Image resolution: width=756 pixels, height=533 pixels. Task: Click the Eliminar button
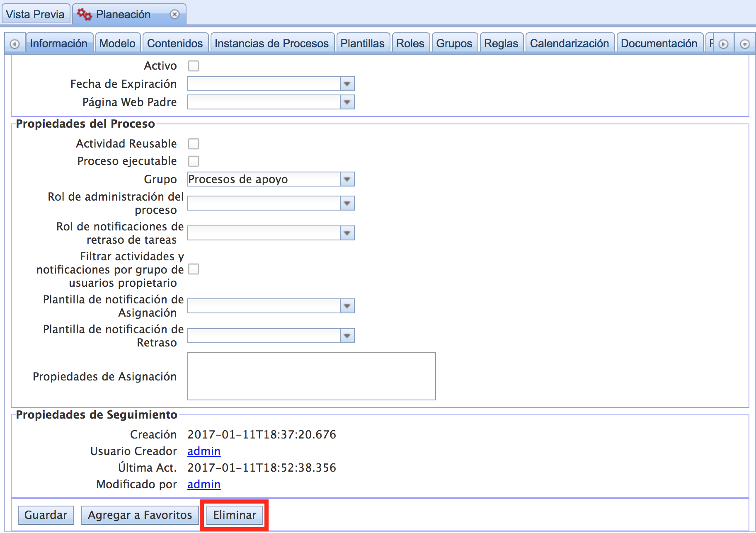pyautogui.click(x=235, y=515)
